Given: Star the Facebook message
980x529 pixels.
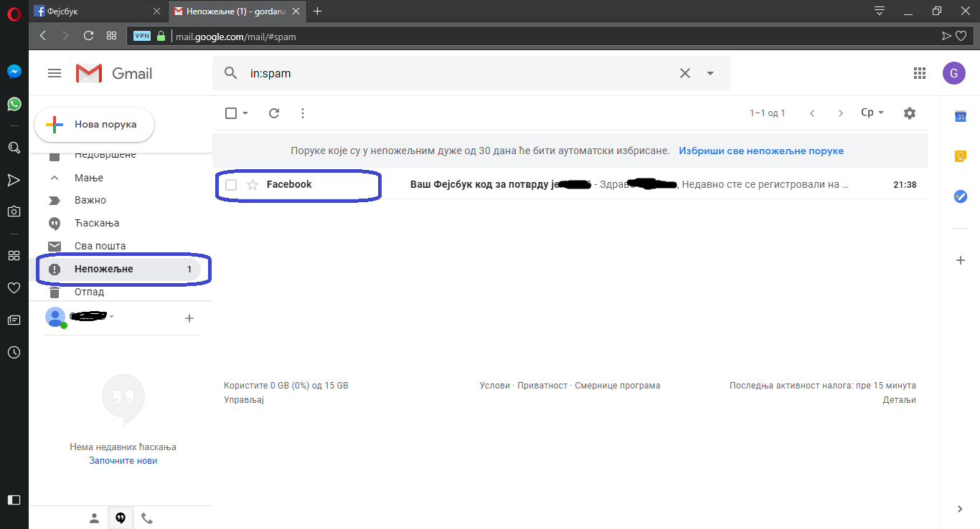Looking at the screenshot, I should point(251,184).
